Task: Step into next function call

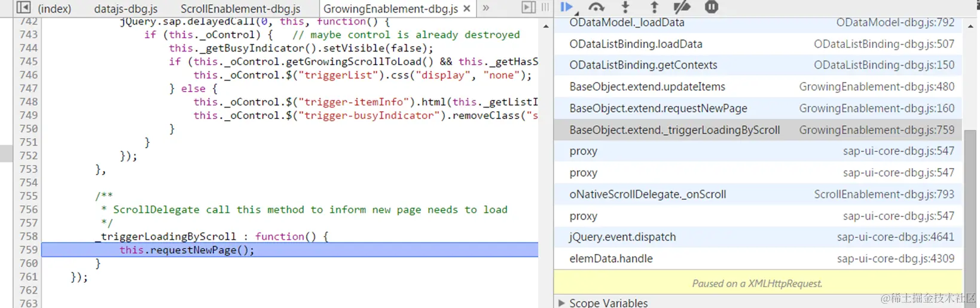Action: [x=625, y=7]
